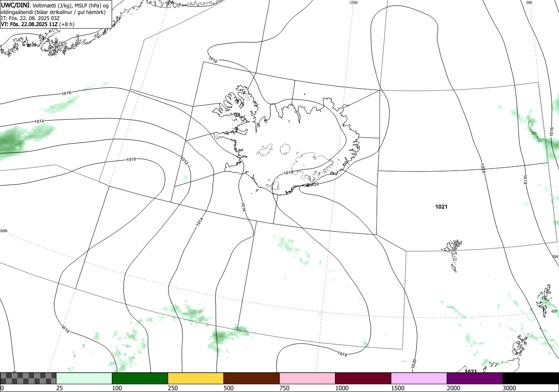
Task: Click the 0W longitude label at the top right
Action: (529, 3)
